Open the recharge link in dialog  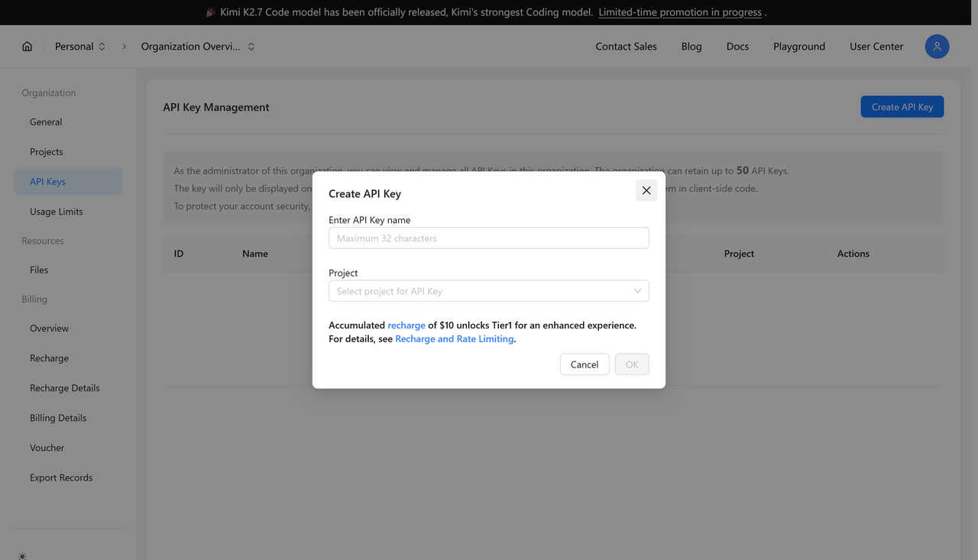tap(406, 325)
